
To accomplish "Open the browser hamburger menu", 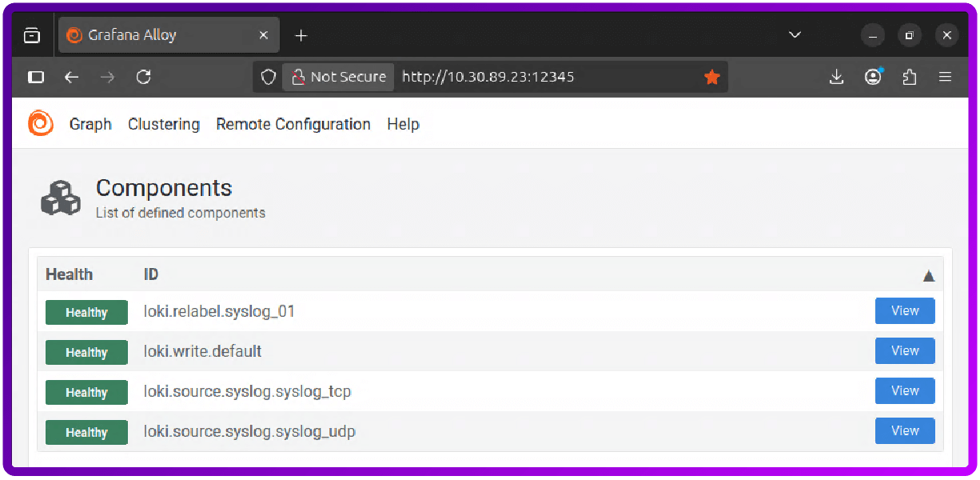I will pos(946,77).
